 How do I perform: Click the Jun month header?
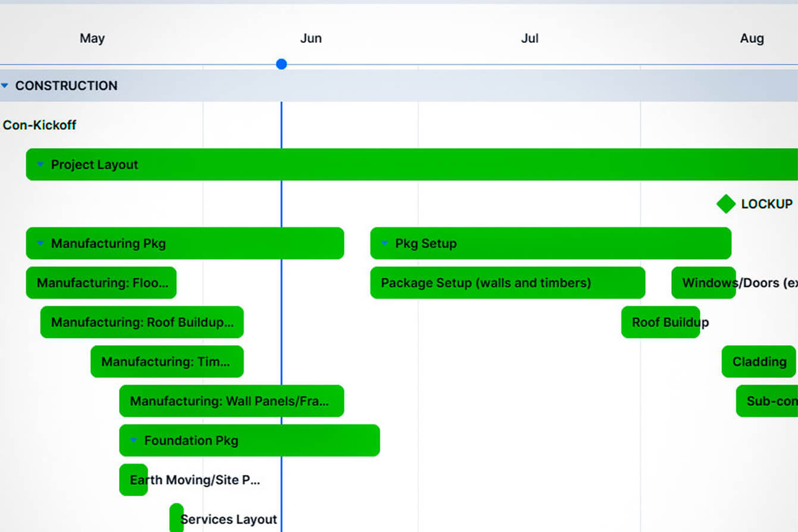coord(311,39)
